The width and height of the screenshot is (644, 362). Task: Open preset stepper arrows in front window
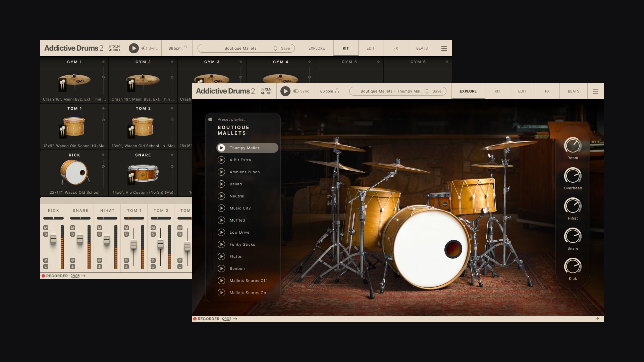427,91
